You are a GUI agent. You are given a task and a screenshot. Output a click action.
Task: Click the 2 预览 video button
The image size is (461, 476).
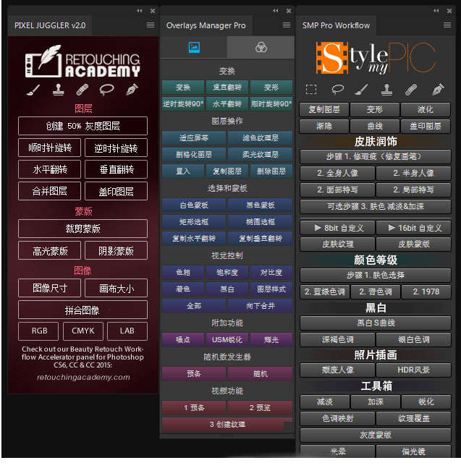tap(261, 408)
